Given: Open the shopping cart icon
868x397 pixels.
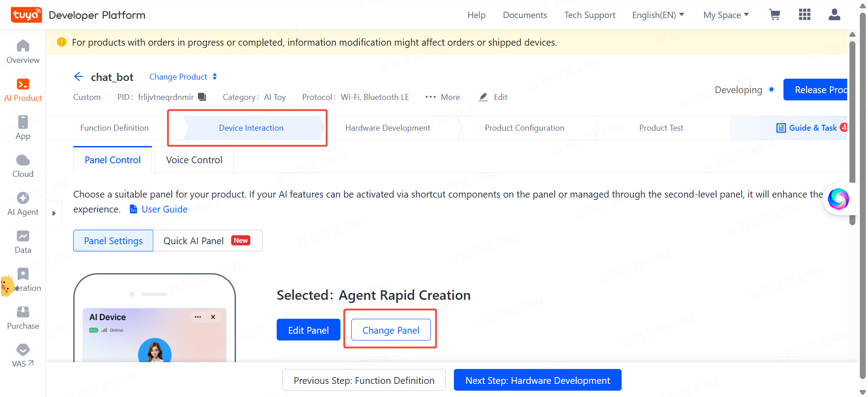Looking at the screenshot, I should 774,15.
